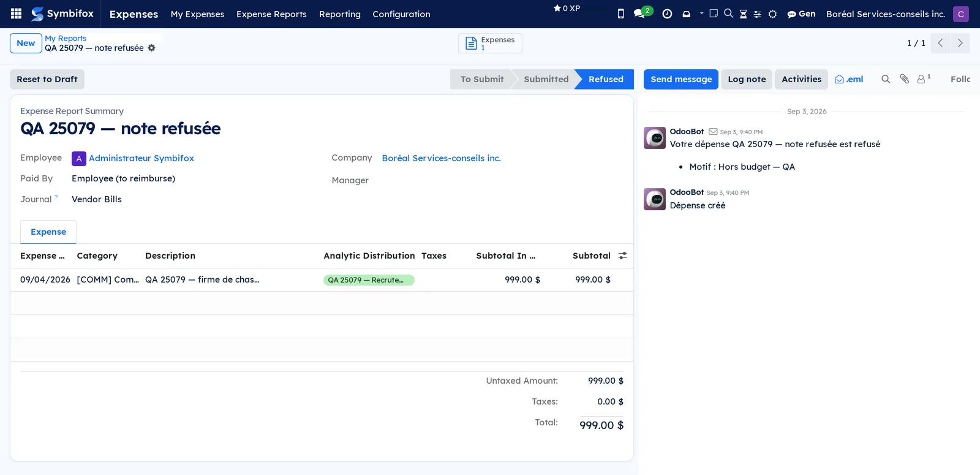The width and height of the screenshot is (980, 475).
Task: Expand the small caret dropdown in navbar
Action: coord(701,13)
